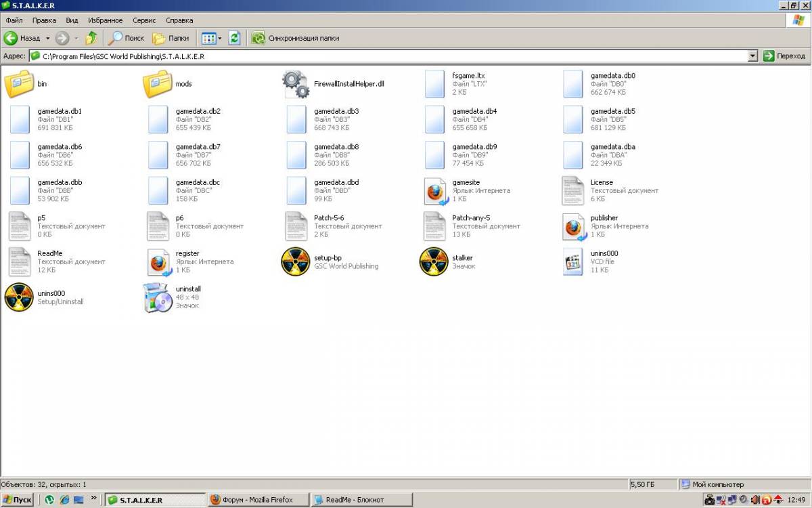This screenshot has height=508, width=812.
Task: Click Синхронизация папки button
Action: pyautogui.click(x=295, y=38)
